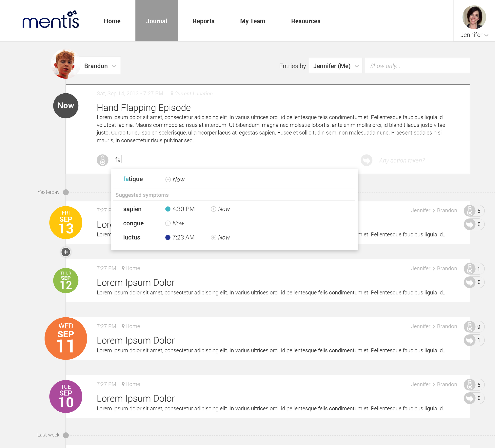Click the action-taken icon in new entry
This screenshot has height=448, width=495.
click(x=366, y=160)
